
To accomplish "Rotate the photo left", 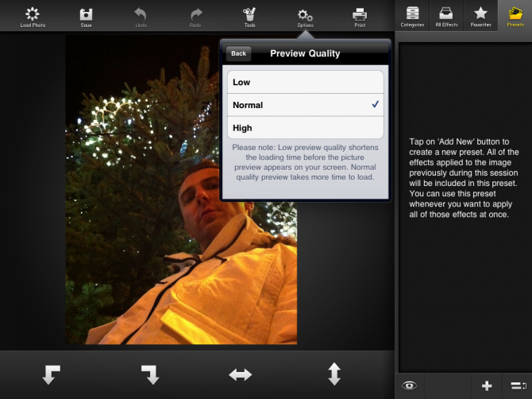I will tap(52, 374).
